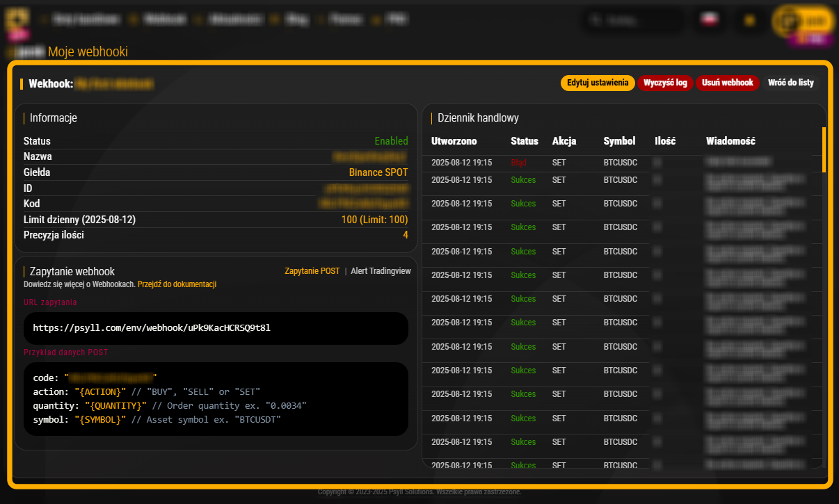Image resolution: width=839 pixels, height=504 pixels.
Task: Select the Polish flag language icon
Action: pyautogui.click(x=711, y=19)
